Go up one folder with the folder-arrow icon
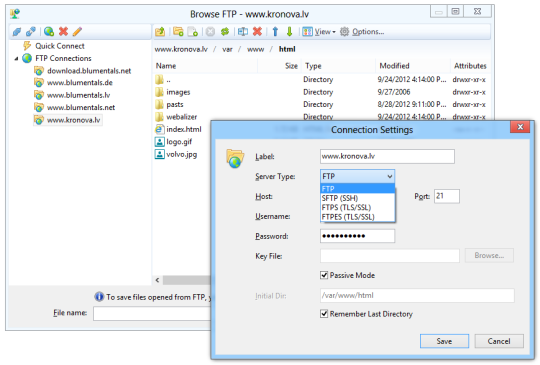Viewport: 540px width, 365px height. click(160, 32)
